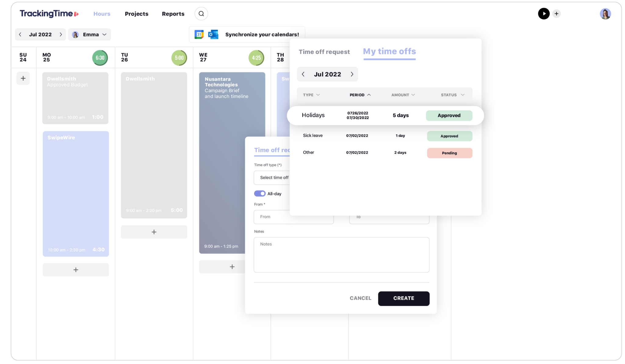Add an entry on Sunday 24 column

[23, 78]
